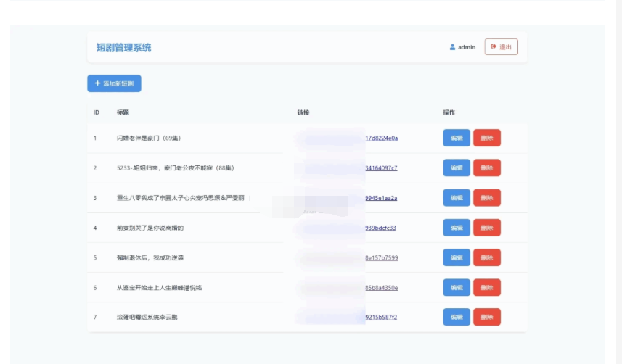Edit row 3 重生八零 drama

click(457, 197)
